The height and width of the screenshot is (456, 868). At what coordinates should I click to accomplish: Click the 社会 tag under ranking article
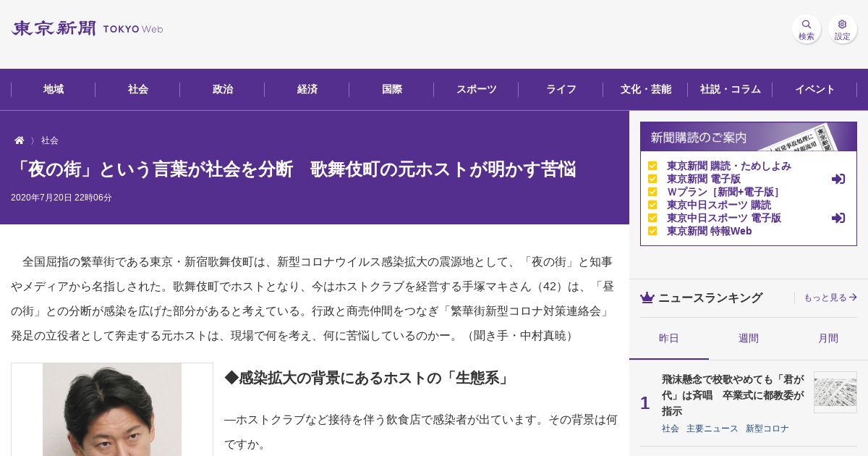pos(671,428)
